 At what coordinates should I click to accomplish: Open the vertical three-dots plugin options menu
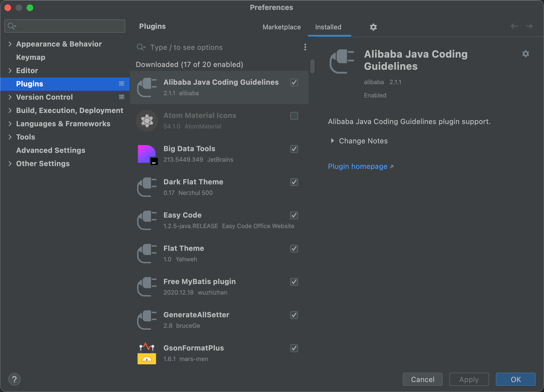click(305, 47)
